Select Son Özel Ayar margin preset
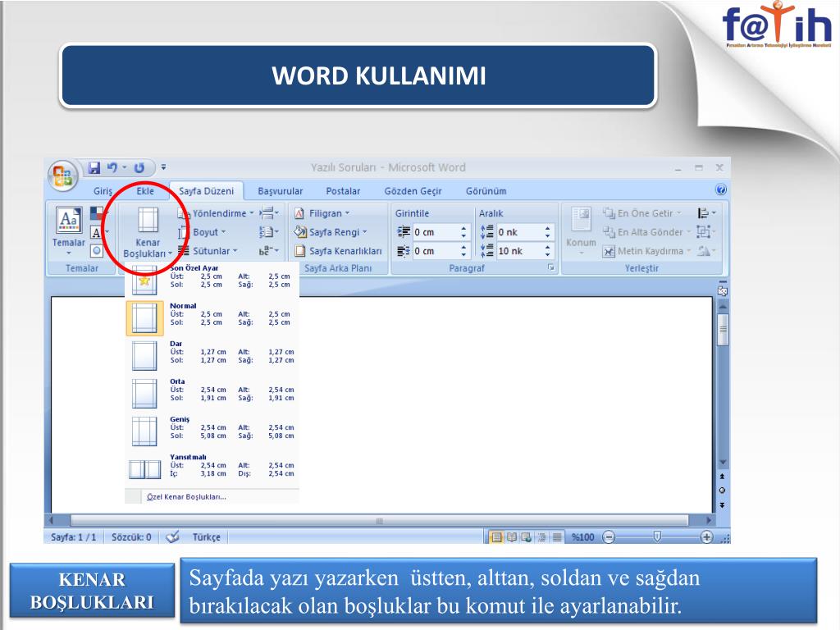The image size is (840, 630). click(212, 279)
